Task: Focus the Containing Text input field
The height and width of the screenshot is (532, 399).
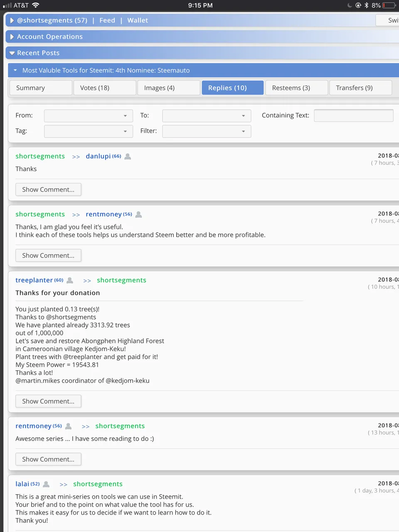Action: [354, 116]
